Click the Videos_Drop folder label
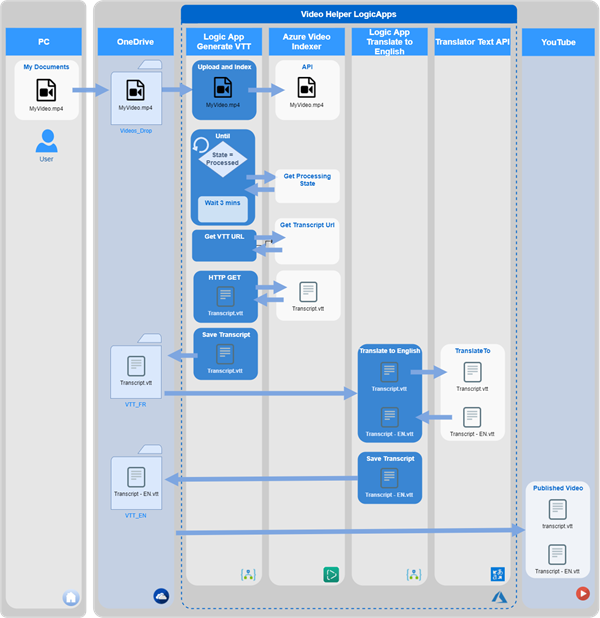This screenshot has width=600, height=618. pyautogui.click(x=136, y=131)
